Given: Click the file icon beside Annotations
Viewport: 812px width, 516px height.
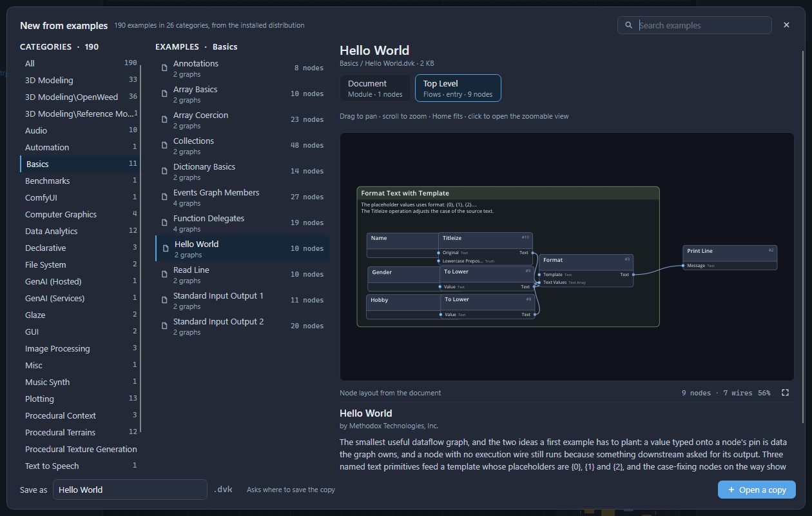Looking at the screenshot, I should pos(164,68).
